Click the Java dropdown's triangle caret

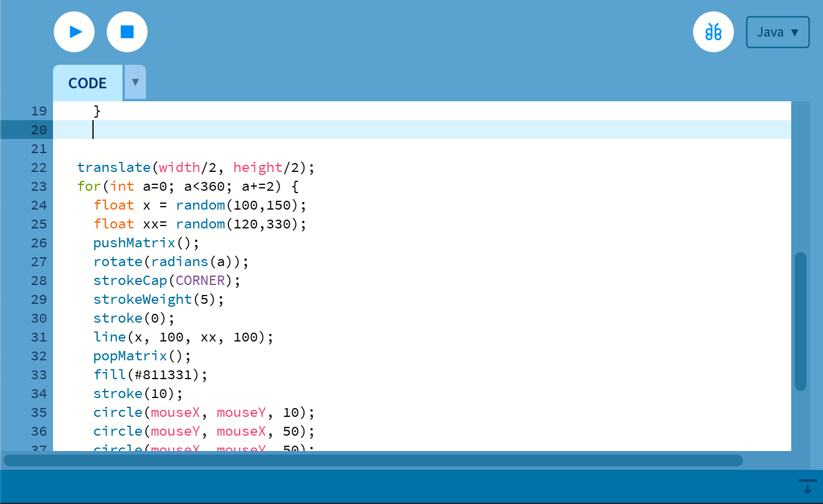795,33
